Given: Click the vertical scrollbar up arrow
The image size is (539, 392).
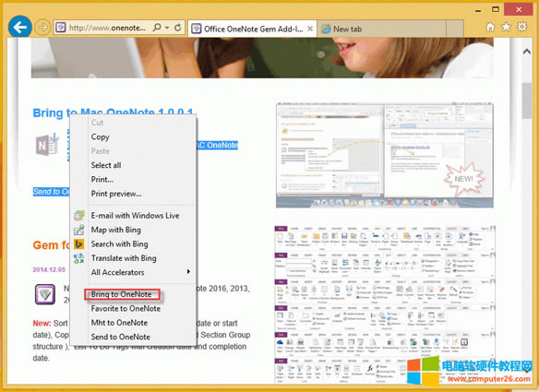Looking at the screenshot, I should click(x=527, y=52).
